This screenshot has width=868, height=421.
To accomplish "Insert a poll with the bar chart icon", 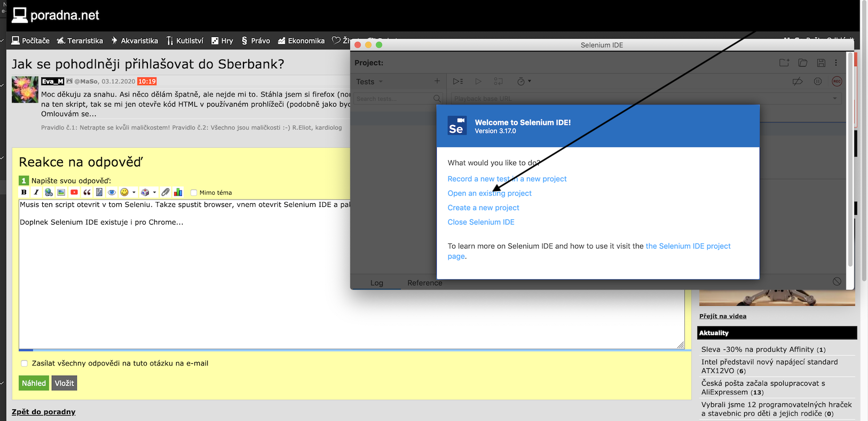I will coord(178,192).
